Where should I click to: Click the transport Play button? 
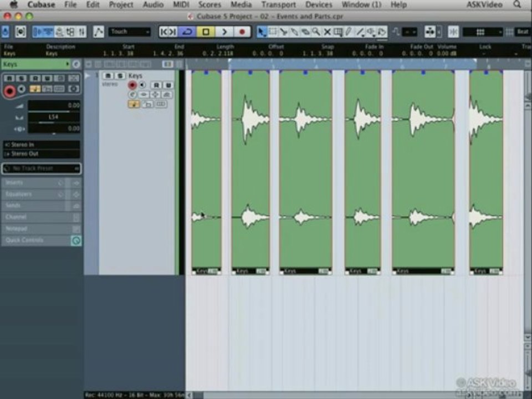click(224, 32)
